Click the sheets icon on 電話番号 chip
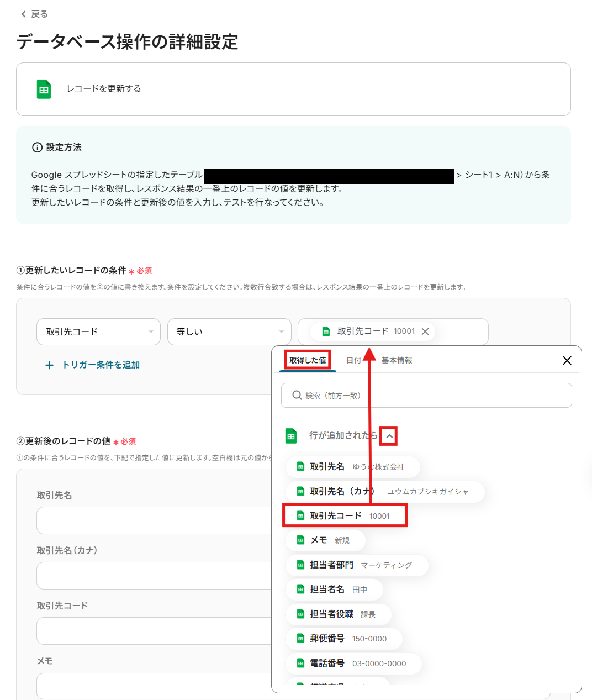Screen dimensions: 592x700 pyautogui.click(x=300, y=664)
